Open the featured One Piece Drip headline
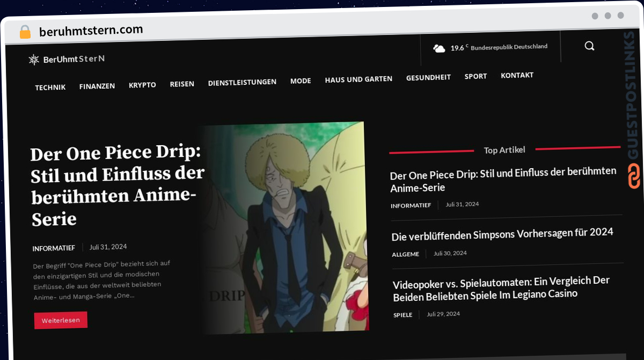The height and width of the screenshot is (360, 644). pos(118,186)
